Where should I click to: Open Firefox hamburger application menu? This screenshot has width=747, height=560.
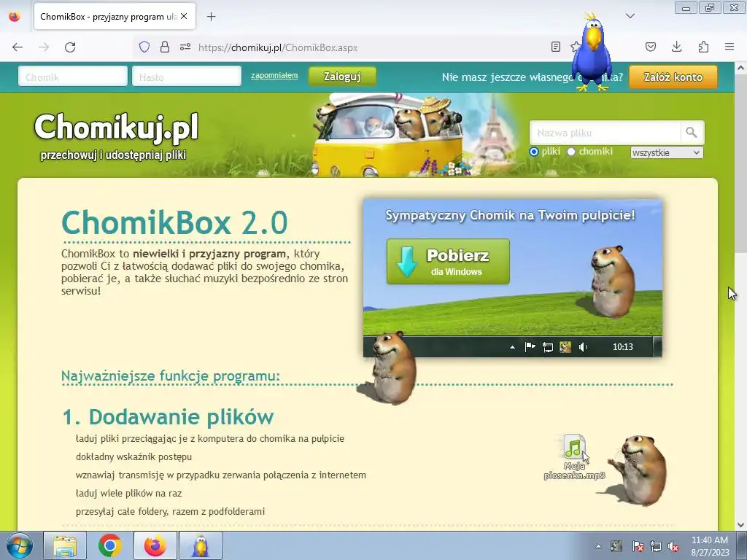(729, 47)
